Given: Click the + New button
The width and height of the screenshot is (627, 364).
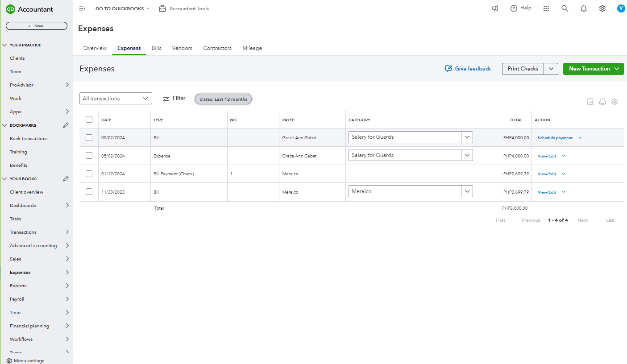Looking at the screenshot, I should (37, 26).
